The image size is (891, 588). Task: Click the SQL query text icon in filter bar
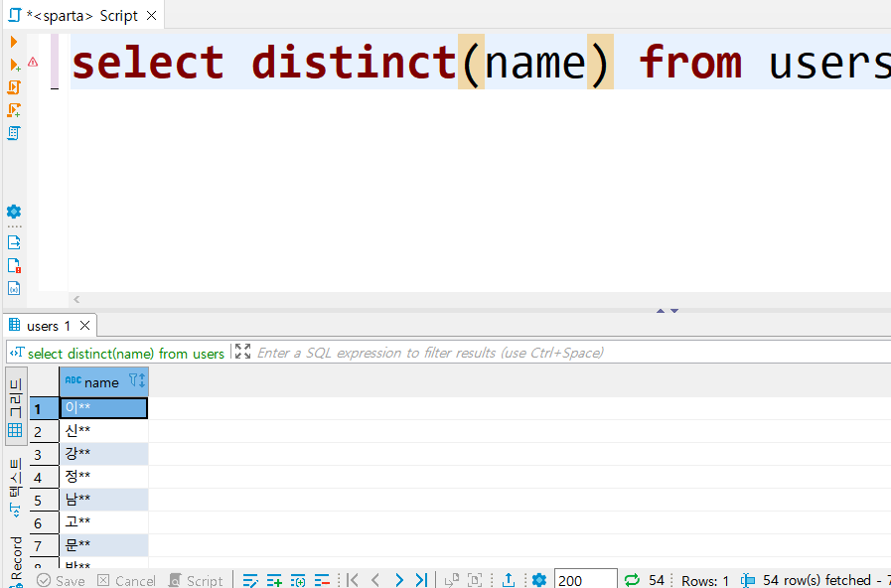pyautogui.click(x=17, y=353)
